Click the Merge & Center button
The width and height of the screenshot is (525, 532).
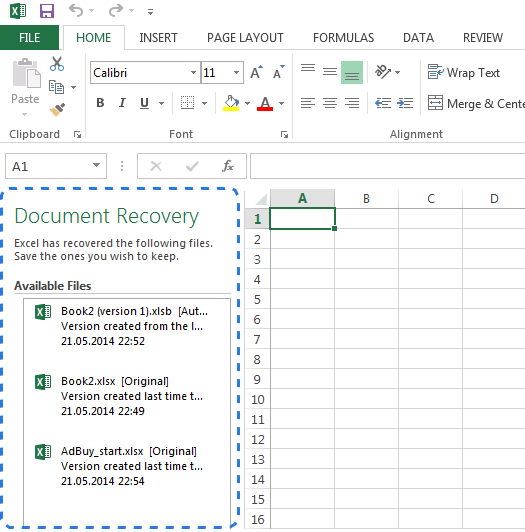(476, 103)
